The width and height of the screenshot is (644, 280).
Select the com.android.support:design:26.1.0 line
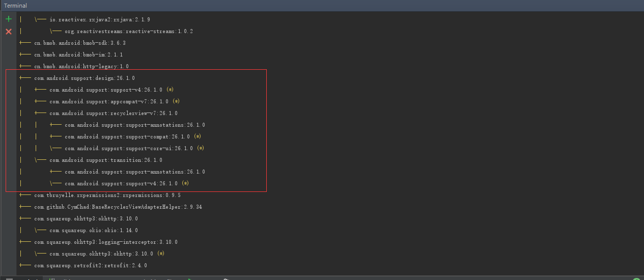click(x=85, y=78)
